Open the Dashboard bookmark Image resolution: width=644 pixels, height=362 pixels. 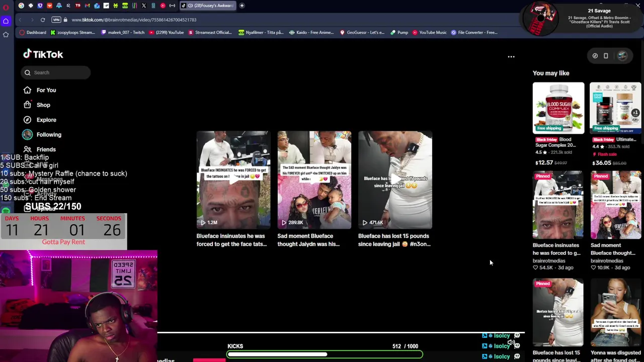[33, 32]
